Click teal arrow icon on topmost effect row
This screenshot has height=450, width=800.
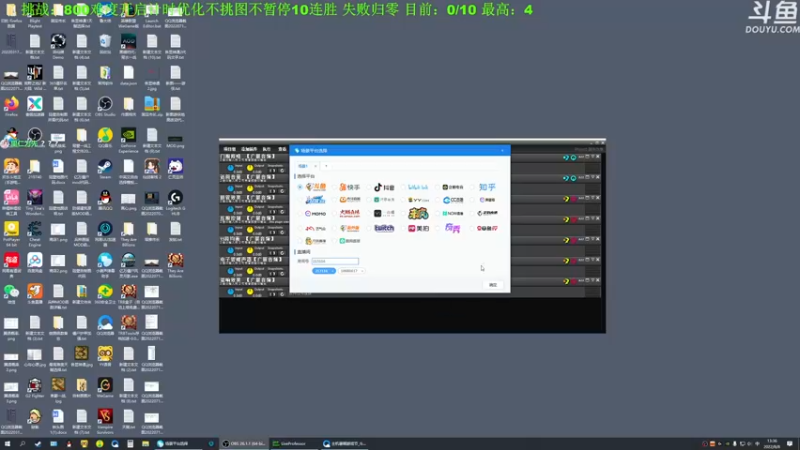566,158
